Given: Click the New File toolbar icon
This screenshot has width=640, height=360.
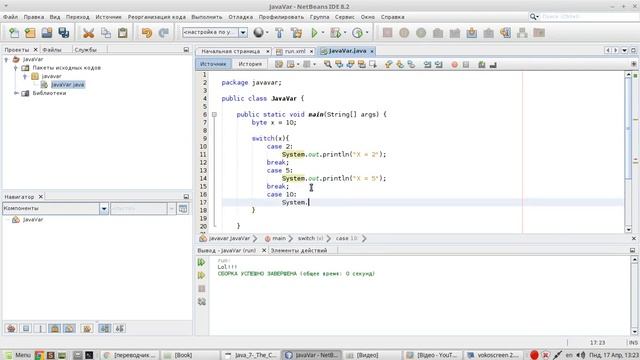Looking at the screenshot, I should pos(14,33).
